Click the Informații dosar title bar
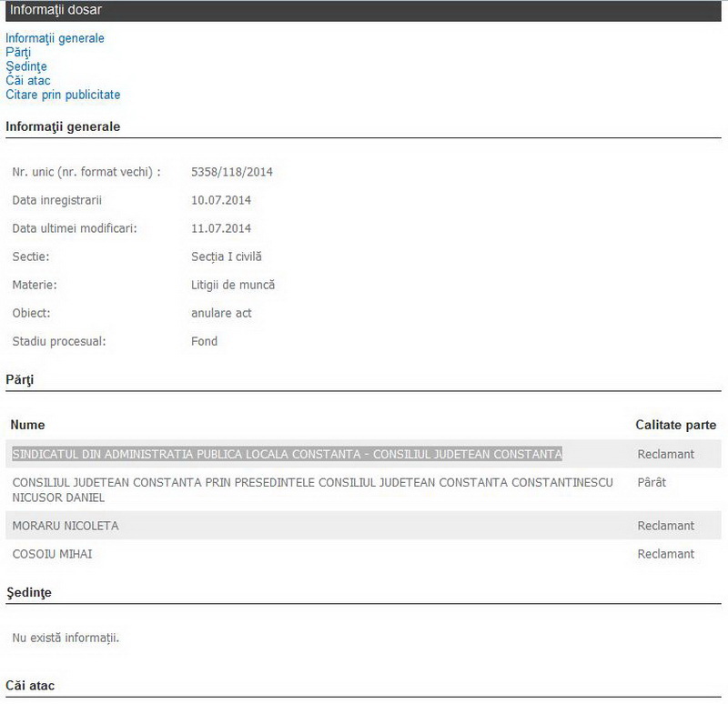 (x=364, y=10)
